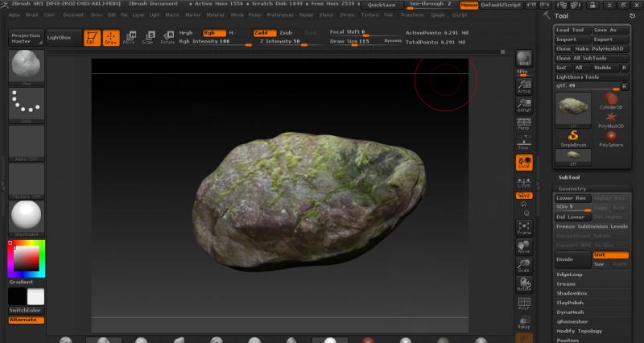Click the Rotate icon in top toolbar
Screen dimensions: 644x343
click(167, 37)
